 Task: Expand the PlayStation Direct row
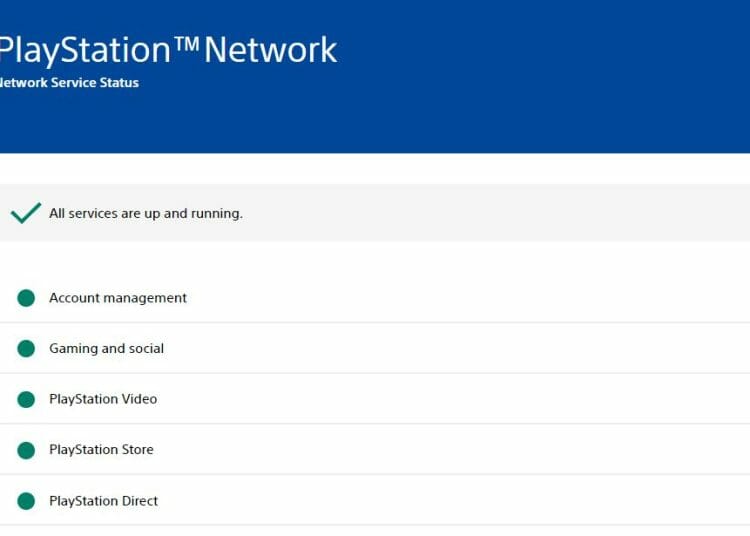pos(375,500)
